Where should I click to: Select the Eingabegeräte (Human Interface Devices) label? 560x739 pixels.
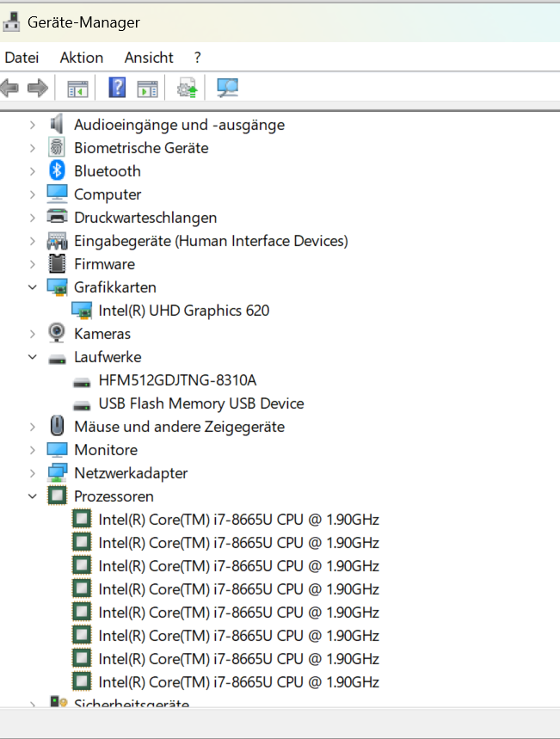click(x=211, y=241)
